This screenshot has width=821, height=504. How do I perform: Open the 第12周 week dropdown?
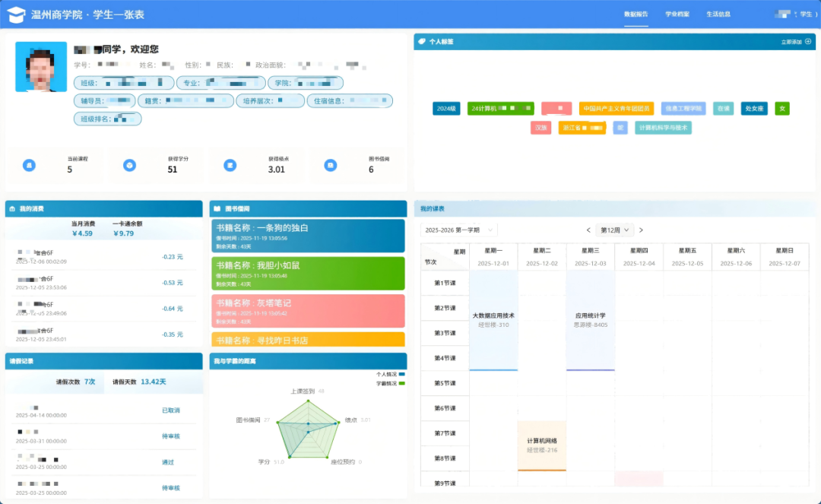click(615, 230)
